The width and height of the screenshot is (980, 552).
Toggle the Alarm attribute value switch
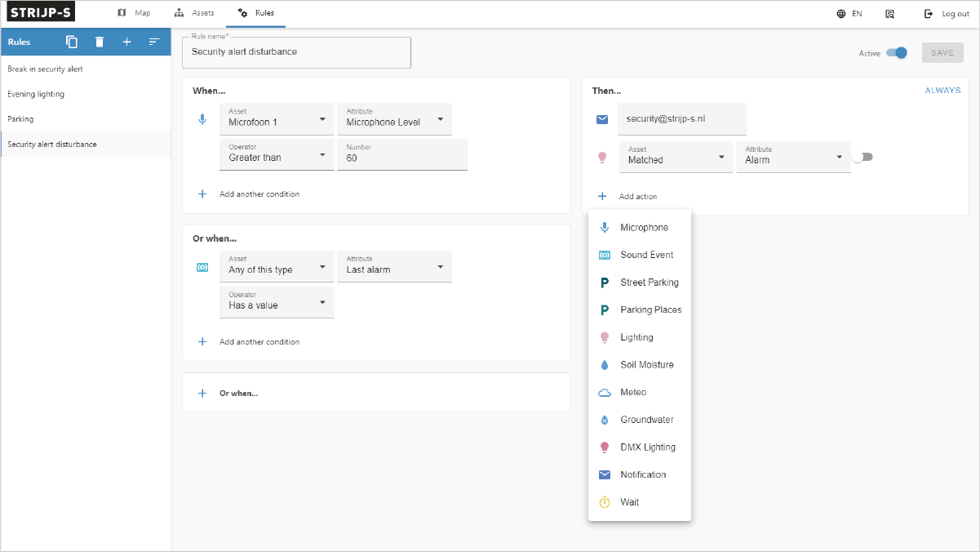(x=862, y=157)
